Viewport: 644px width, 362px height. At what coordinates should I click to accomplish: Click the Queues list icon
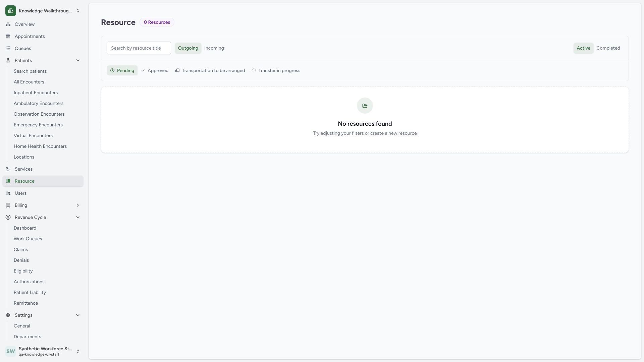[8, 49]
